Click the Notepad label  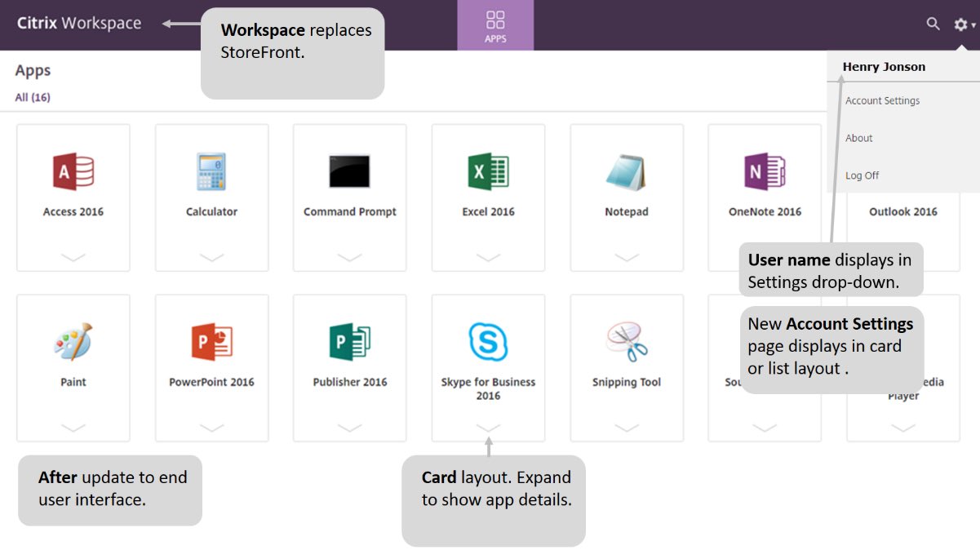627,211
